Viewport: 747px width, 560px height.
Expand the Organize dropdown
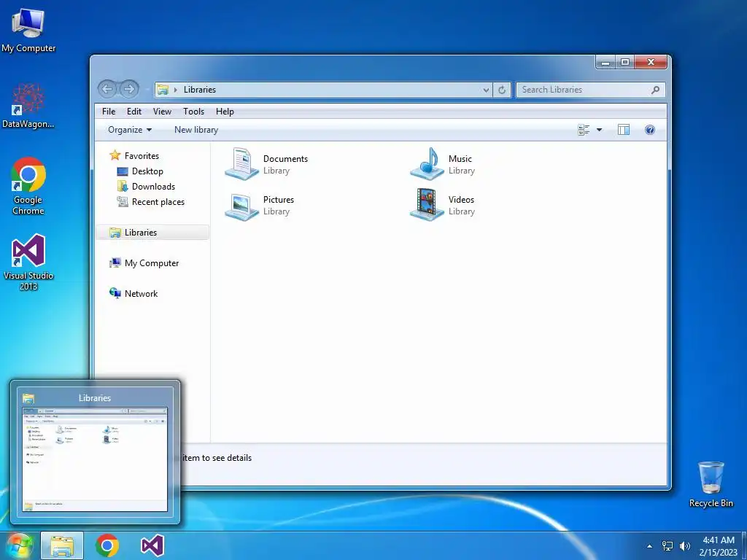click(130, 130)
